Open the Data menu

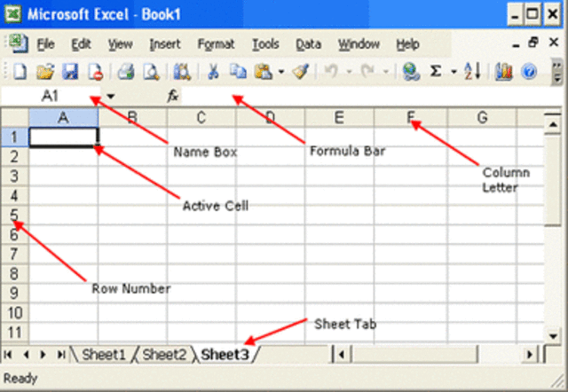click(x=308, y=44)
